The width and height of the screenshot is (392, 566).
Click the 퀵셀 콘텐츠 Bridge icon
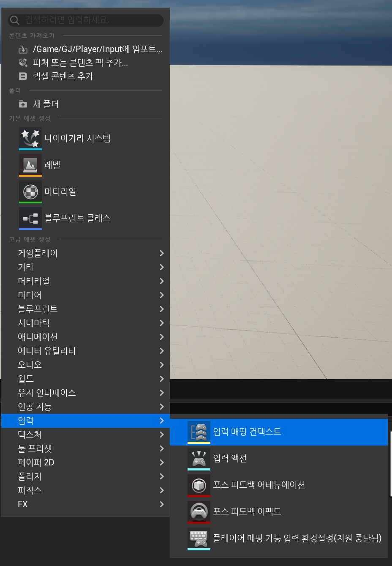click(x=23, y=76)
